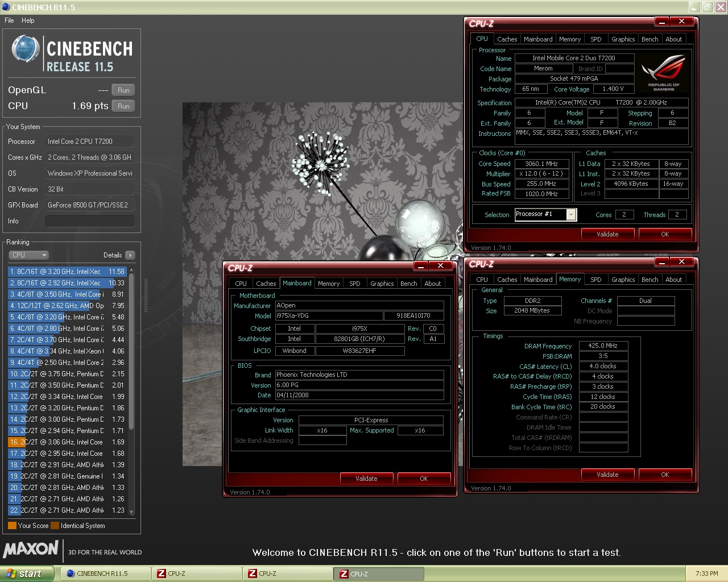
Task: Run the CPU benchmark
Action: click(123, 106)
